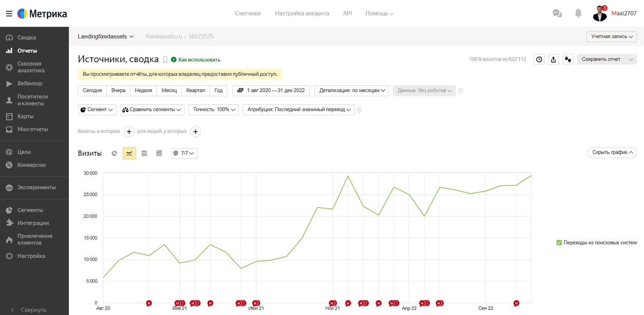The height and width of the screenshot is (315, 644).
Task: Open the hamburger main menu
Action: point(9,14)
